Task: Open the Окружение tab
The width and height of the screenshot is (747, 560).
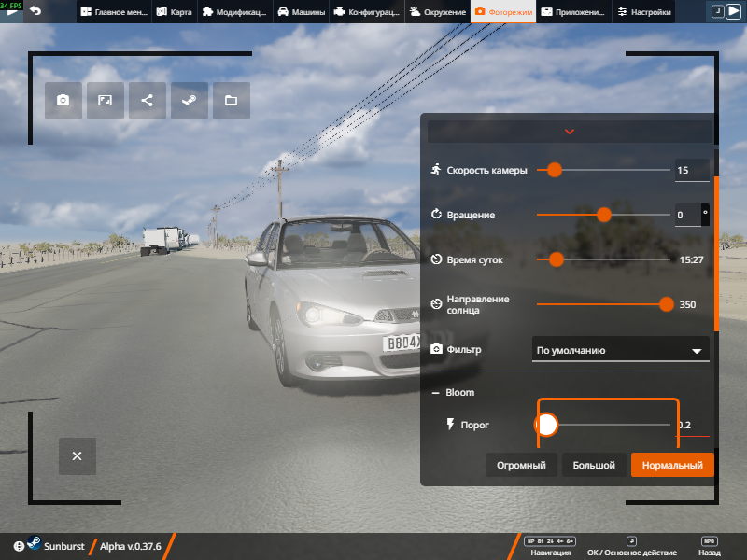Action: (437, 11)
